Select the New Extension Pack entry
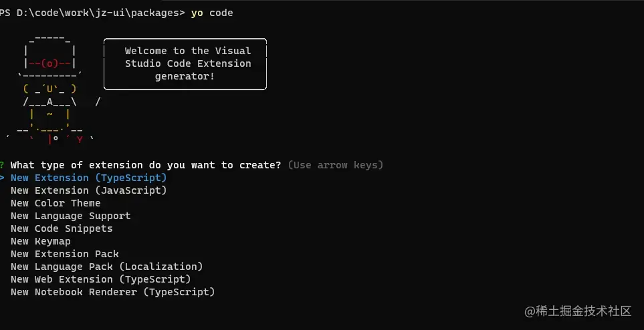This screenshot has height=330, width=644. tap(64, 254)
